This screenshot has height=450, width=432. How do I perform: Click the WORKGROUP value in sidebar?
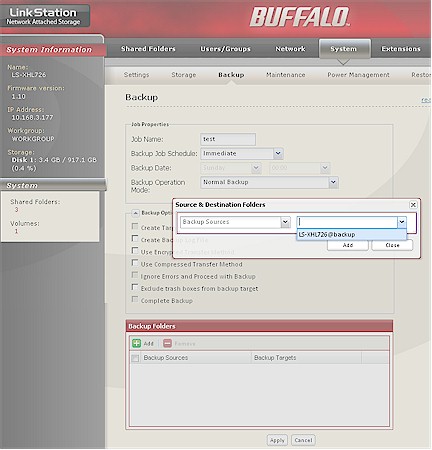point(33,139)
